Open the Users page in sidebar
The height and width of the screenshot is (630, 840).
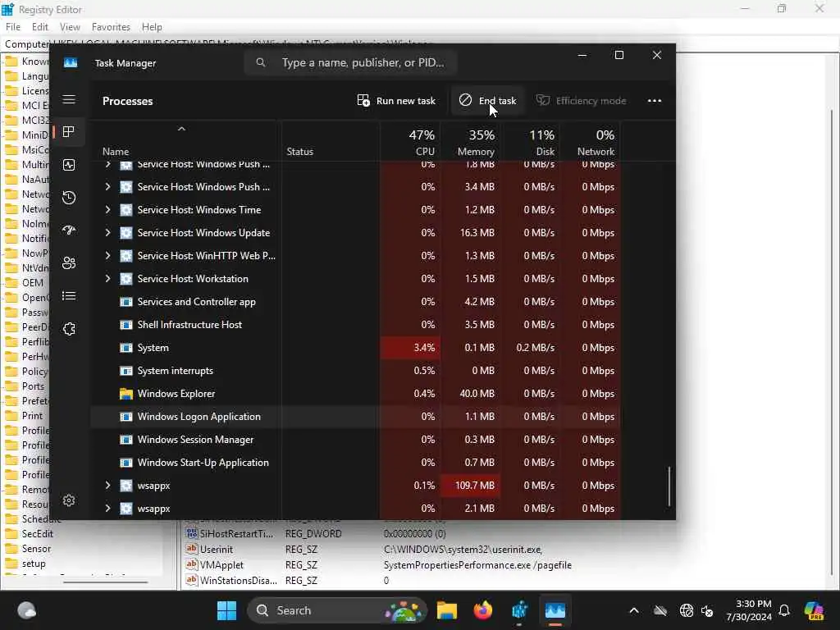[x=69, y=263]
